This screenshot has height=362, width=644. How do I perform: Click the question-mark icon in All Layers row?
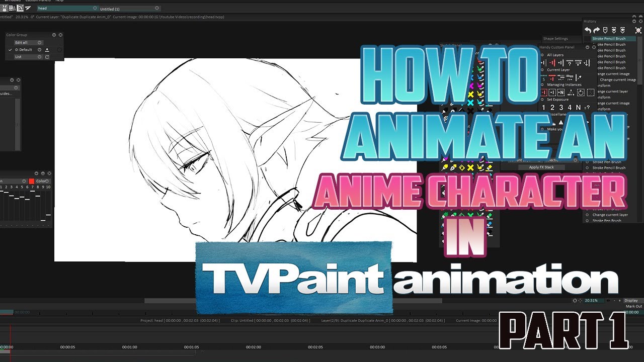click(x=570, y=63)
